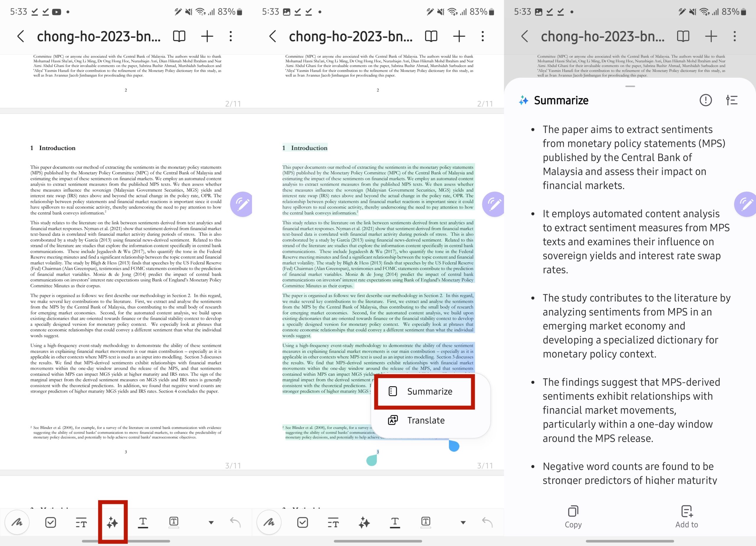The height and width of the screenshot is (546, 756).
Task: Open the three-dot more menu in right screen
Action: tap(735, 36)
